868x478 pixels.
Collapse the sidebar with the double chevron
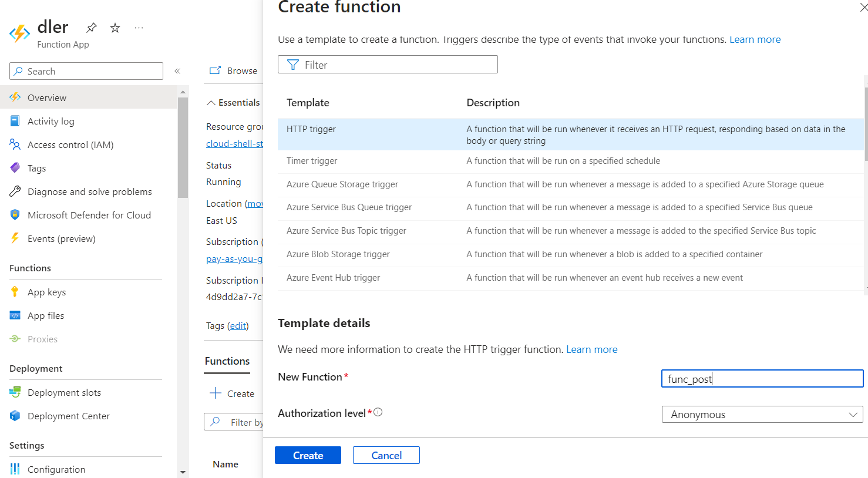(177, 71)
